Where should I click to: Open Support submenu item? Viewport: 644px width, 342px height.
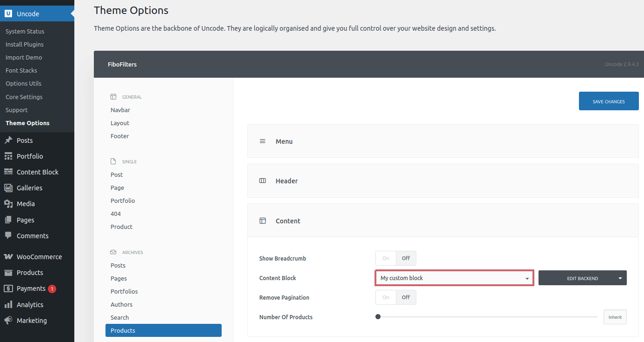point(17,110)
